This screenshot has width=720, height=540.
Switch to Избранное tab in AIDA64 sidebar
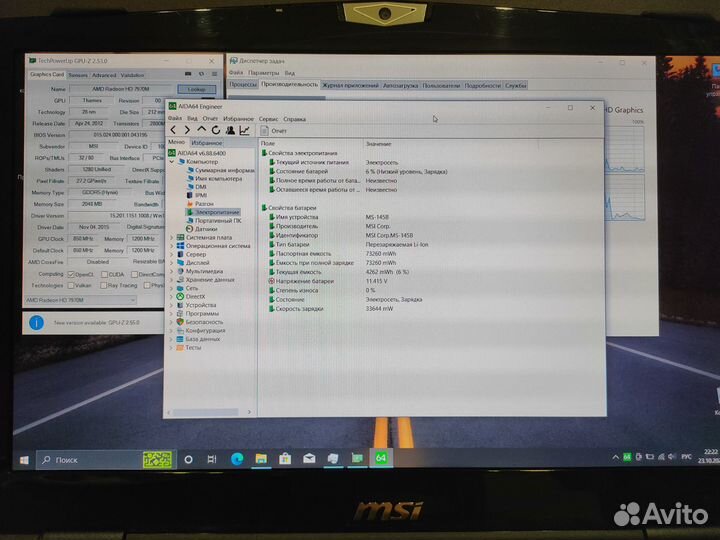pos(207,143)
